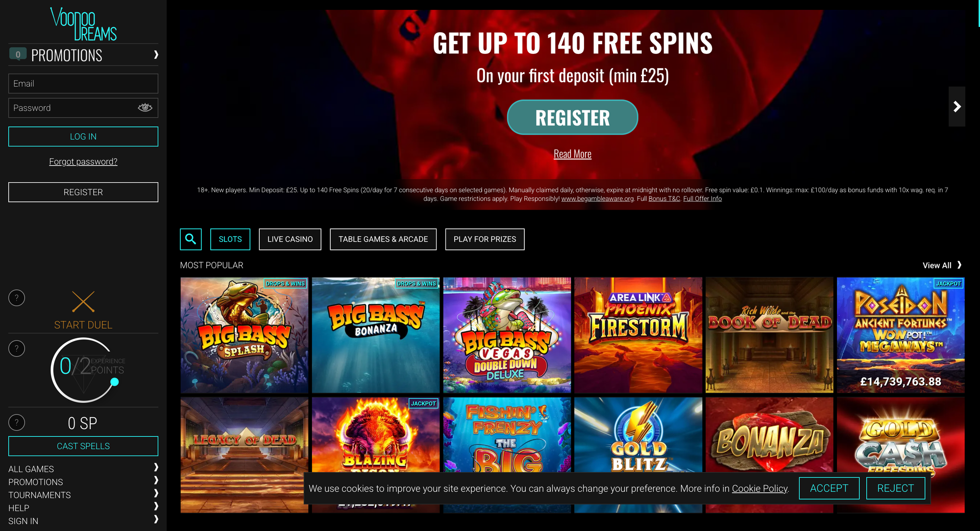Reject the cookie preferences
The height and width of the screenshot is (531, 980).
click(896, 488)
